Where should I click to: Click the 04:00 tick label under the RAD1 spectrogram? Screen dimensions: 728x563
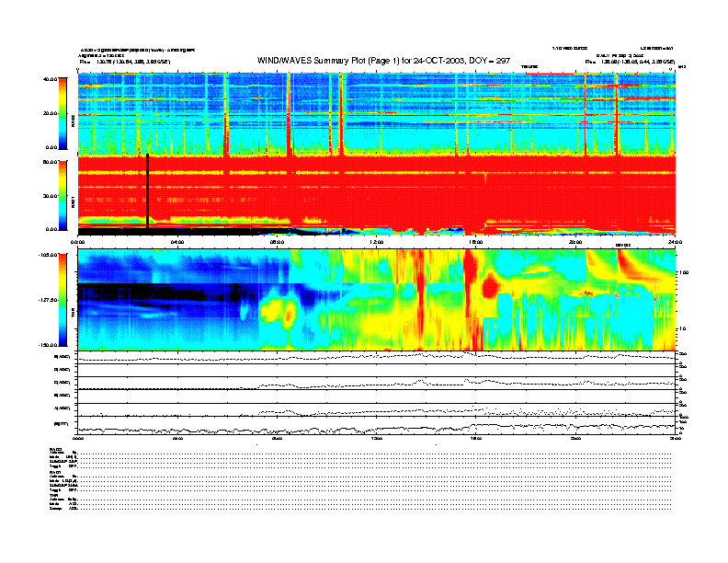(177, 242)
